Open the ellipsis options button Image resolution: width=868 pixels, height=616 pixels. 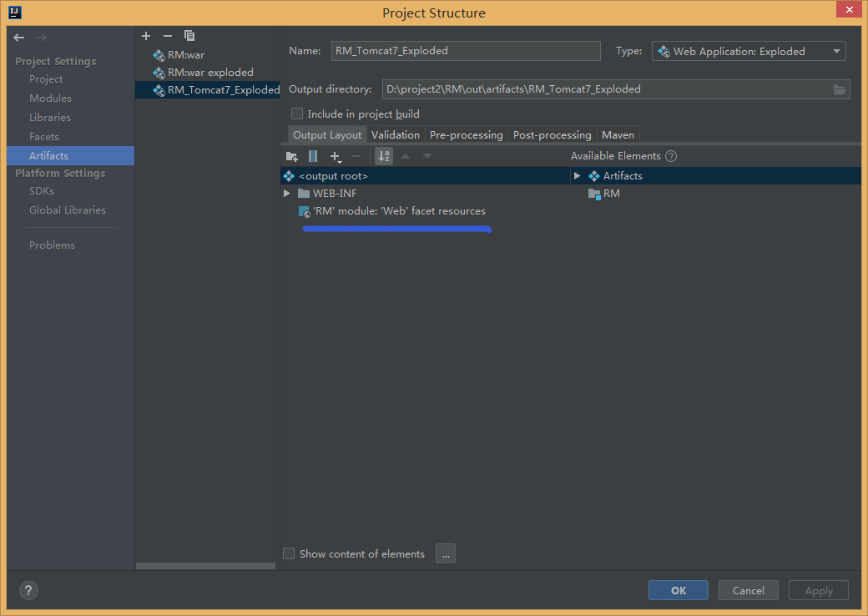(446, 553)
